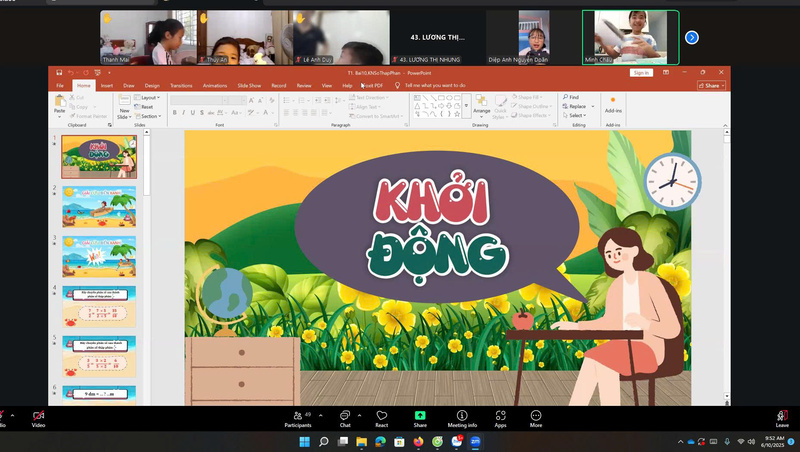Viewport: 800px width, 452px height.
Task: Toggle bold formatting in the Font group
Action: click(x=175, y=113)
